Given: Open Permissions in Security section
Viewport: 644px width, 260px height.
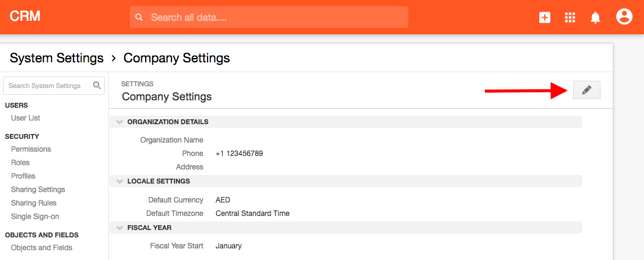Looking at the screenshot, I should pyautogui.click(x=31, y=149).
